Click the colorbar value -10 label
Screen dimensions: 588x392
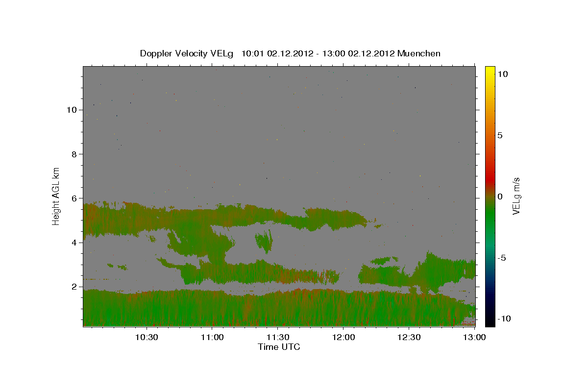pyautogui.click(x=504, y=318)
